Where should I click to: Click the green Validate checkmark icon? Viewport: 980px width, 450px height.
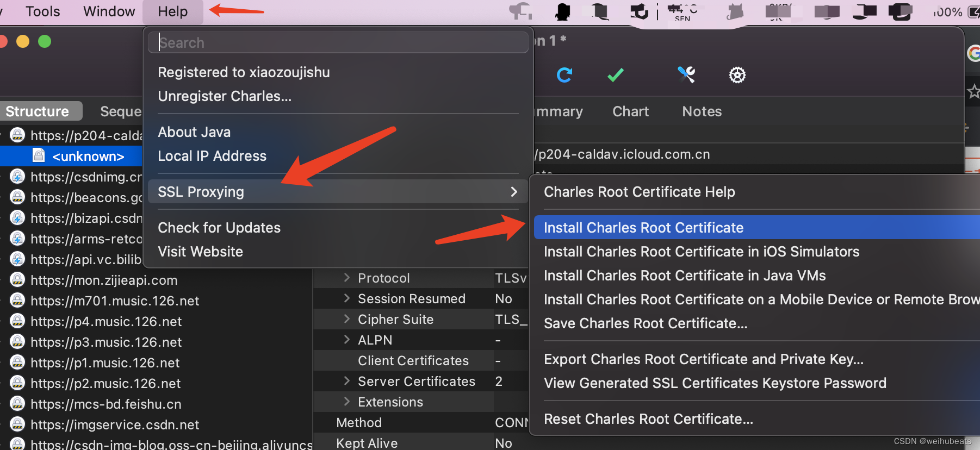615,74
